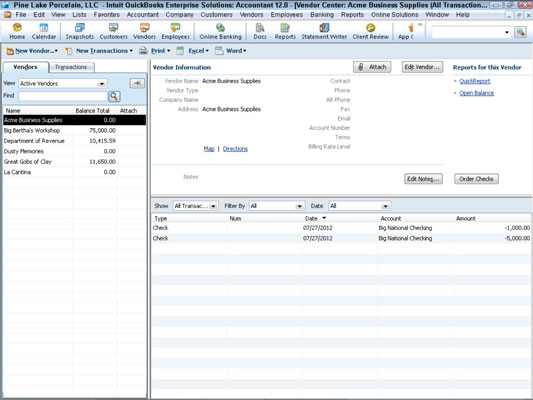
Task: Open the Filter By dropdown
Action: (276, 206)
